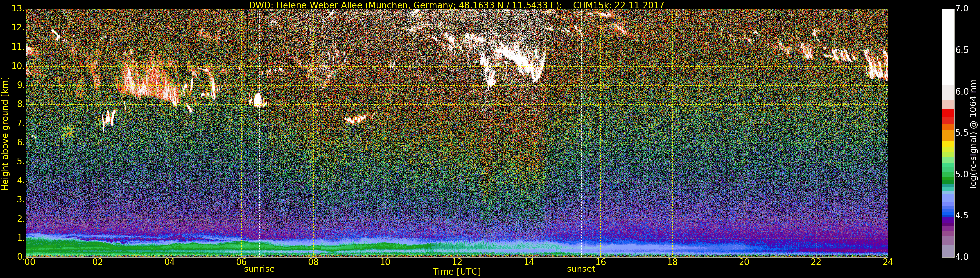Screen dimensions: 980x278
Task: Click the '5.5' colorbar tick label
Action: [962, 132]
